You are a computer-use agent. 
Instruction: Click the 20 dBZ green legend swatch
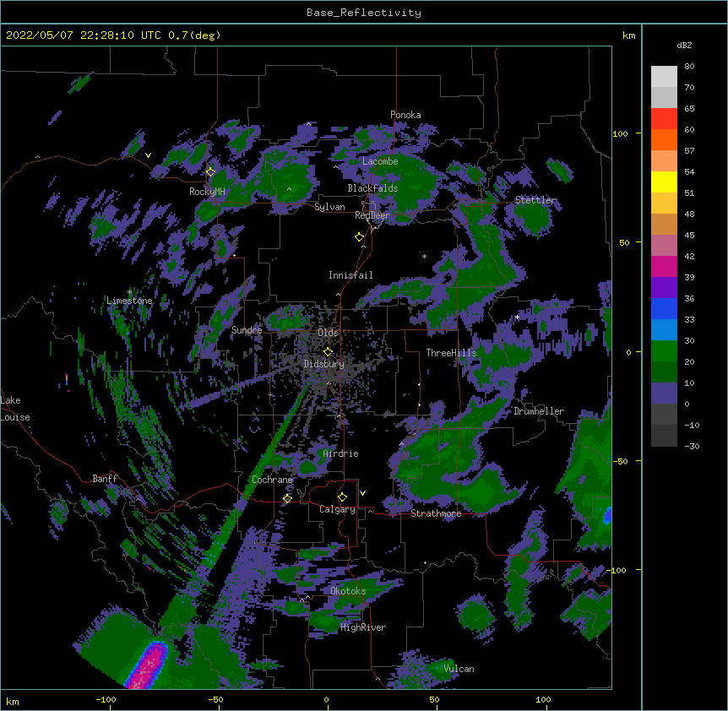tap(664, 372)
